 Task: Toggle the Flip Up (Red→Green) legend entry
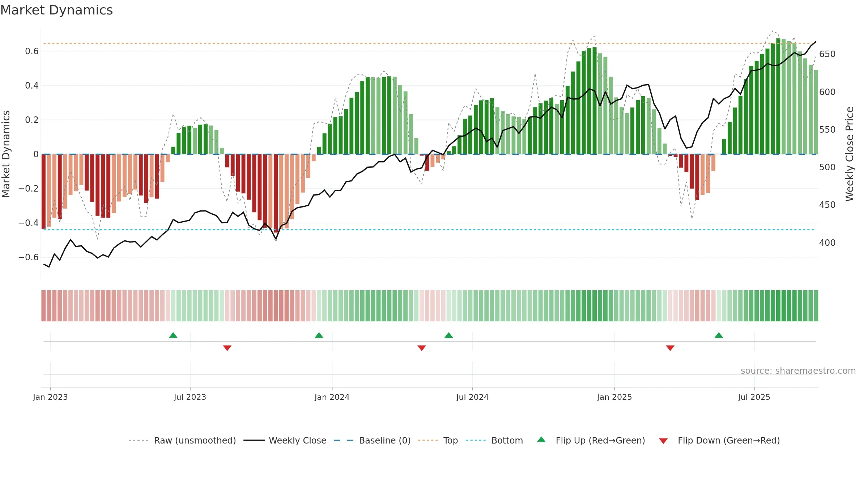tap(591, 440)
